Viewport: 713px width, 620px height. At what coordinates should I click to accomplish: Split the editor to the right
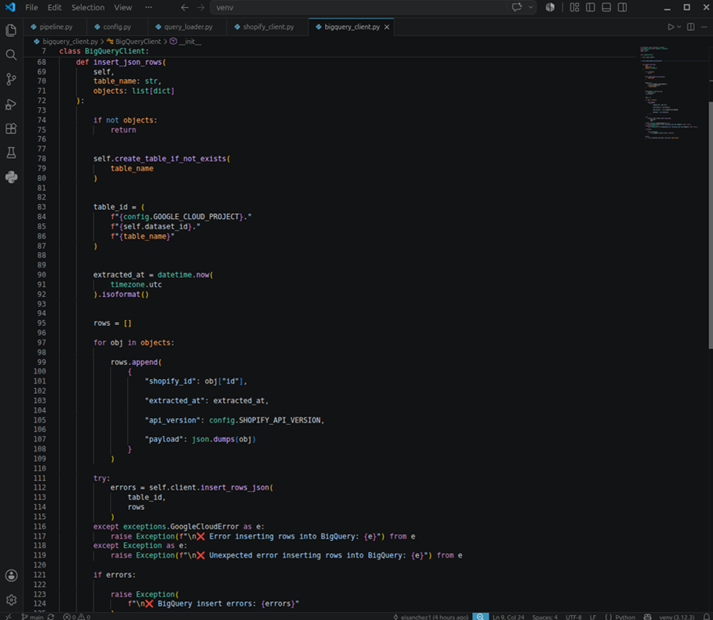click(691, 27)
